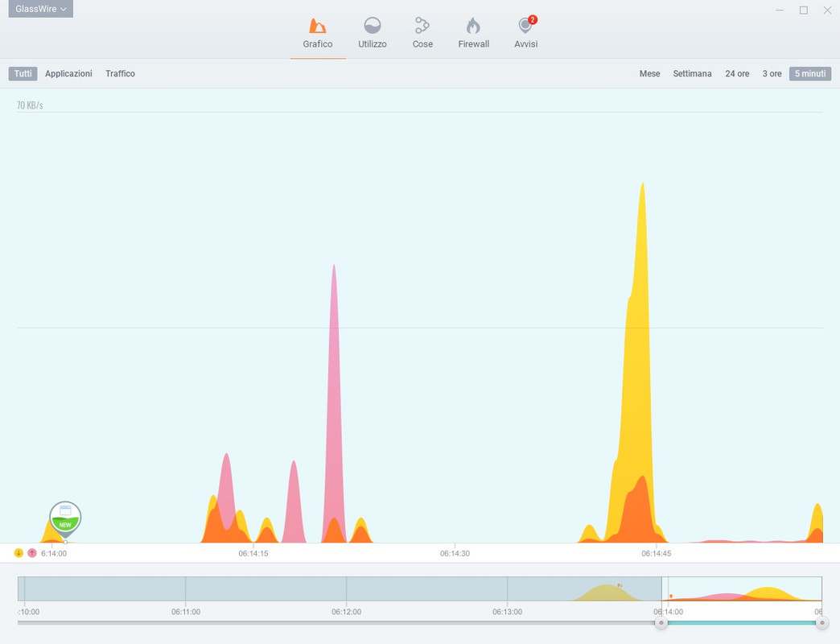Minimize the GlassWire window
This screenshot has height=644, width=840.
pyautogui.click(x=780, y=10)
